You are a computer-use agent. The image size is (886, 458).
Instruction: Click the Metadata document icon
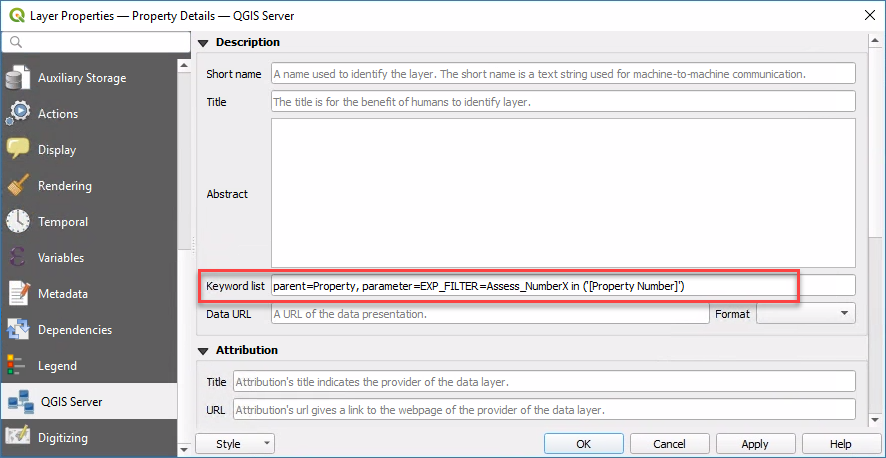pos(19,294)
